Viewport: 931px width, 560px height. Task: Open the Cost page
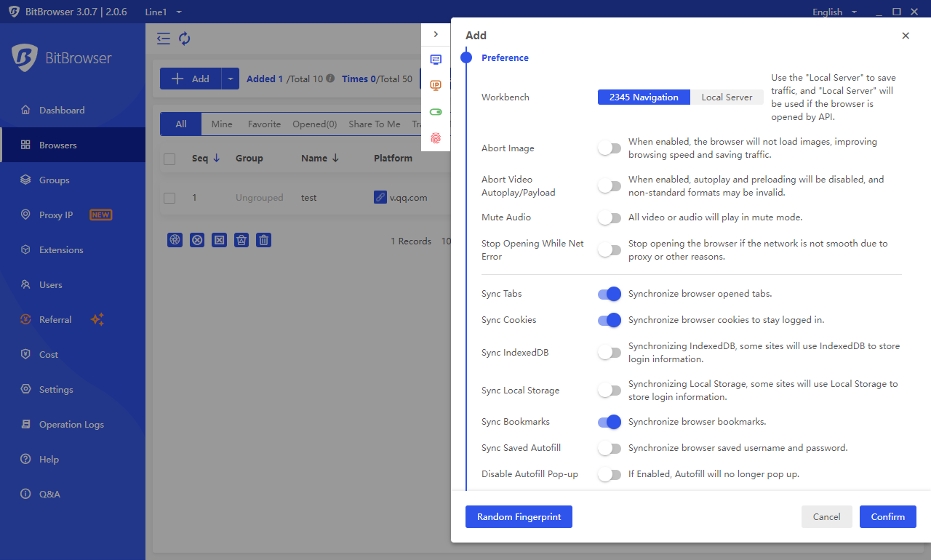point(73,355)
